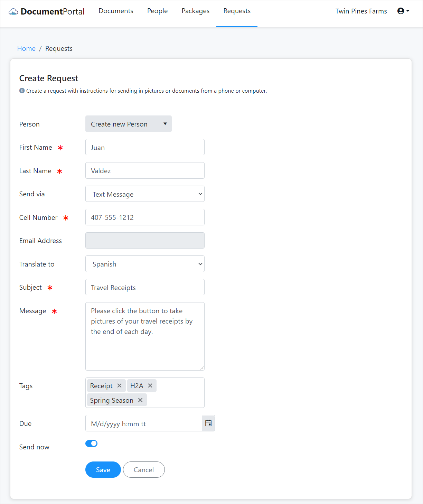Screen dimensions: 423x504
Task: Open the Create new Person dropdown
Action: pos(128,124)
